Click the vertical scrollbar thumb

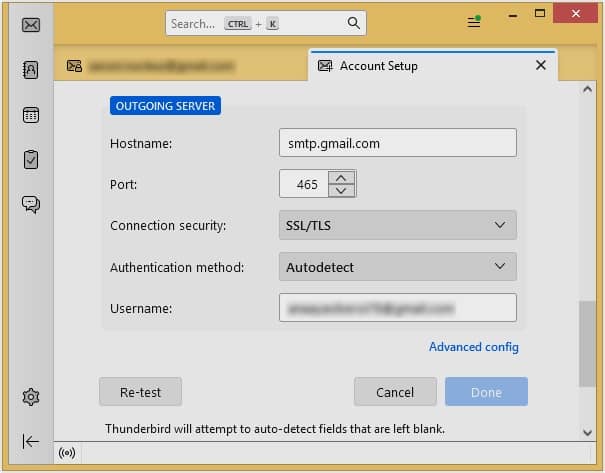(x=587, y=343)
